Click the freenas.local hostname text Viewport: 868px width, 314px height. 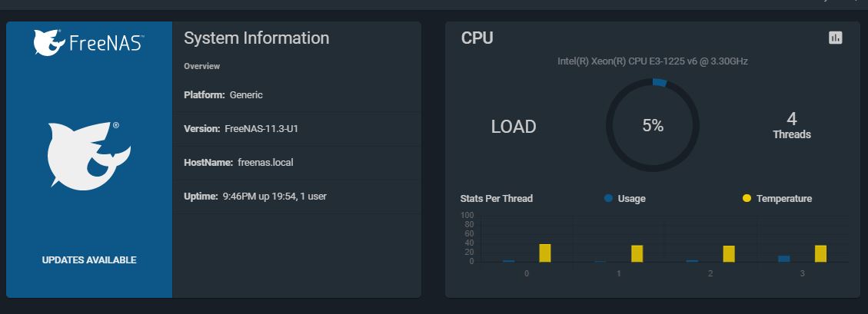(x=265, y=163)
